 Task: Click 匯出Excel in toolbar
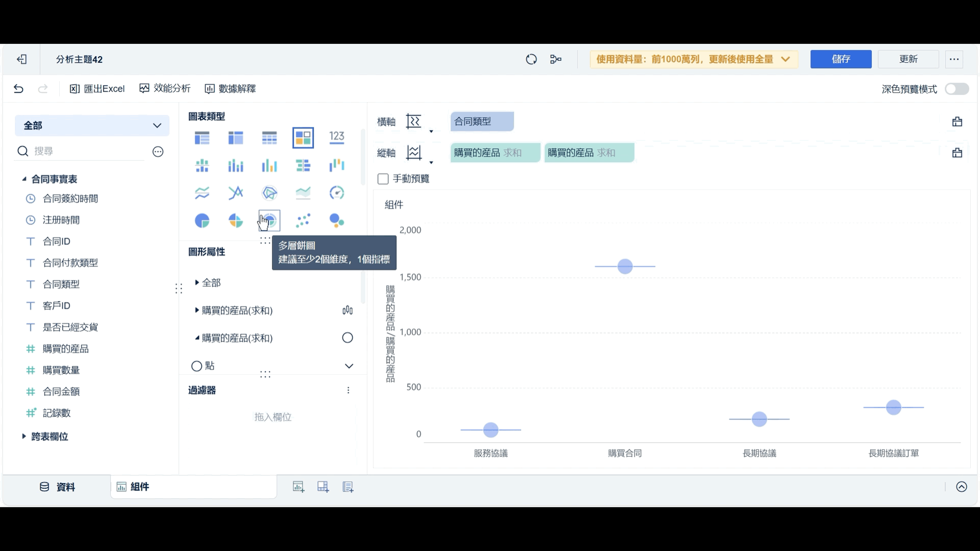(x=97, y=89)
